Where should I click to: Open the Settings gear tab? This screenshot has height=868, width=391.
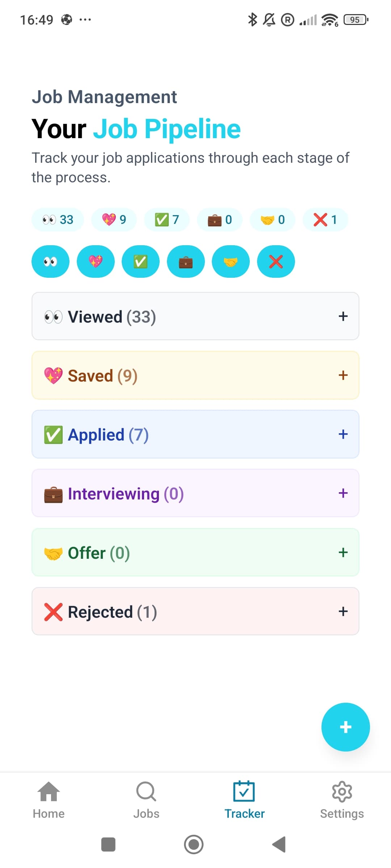point(342,800)
